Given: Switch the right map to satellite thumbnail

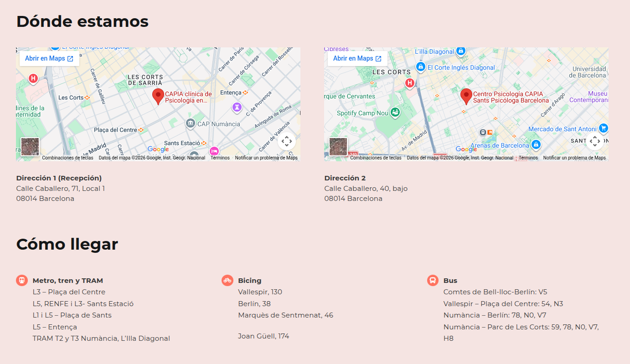Looking at the screenshot, I should [x=338, y=147].
